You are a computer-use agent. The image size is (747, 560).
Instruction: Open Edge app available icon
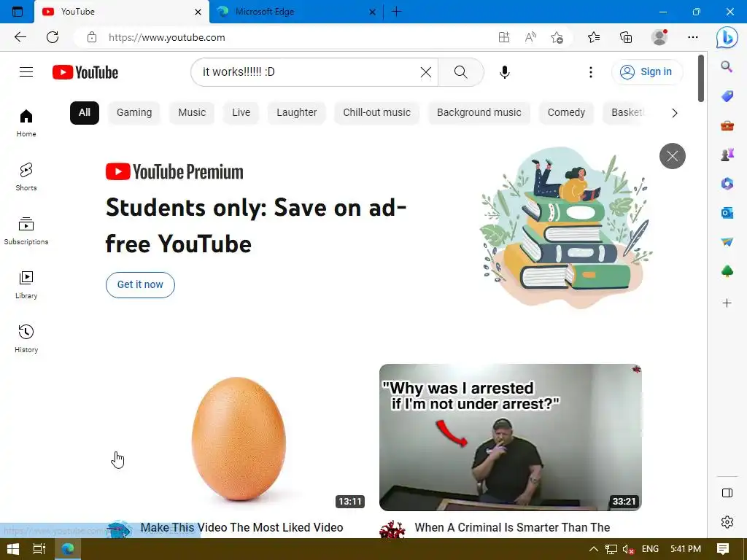[x=504, y=37]
